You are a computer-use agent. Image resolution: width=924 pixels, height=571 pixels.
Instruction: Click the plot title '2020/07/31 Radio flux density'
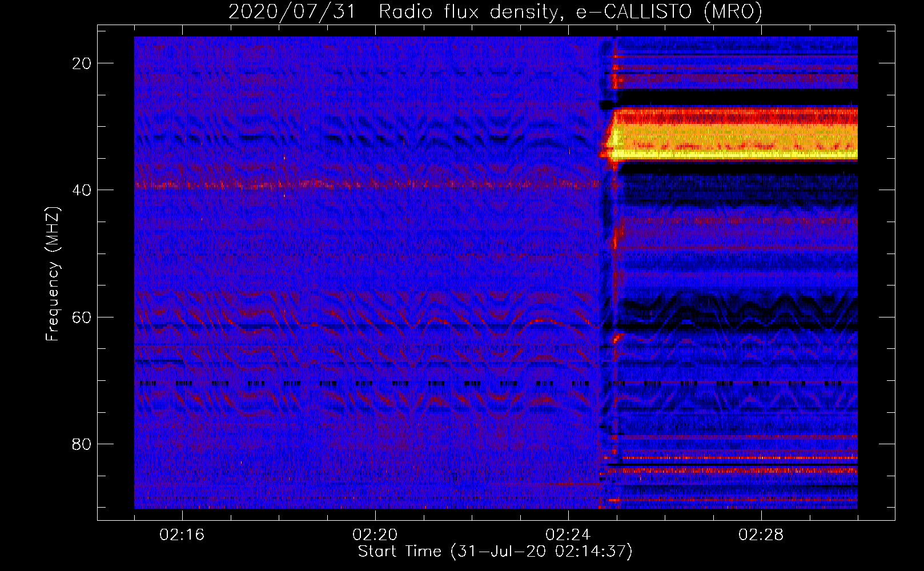(495, 11)
